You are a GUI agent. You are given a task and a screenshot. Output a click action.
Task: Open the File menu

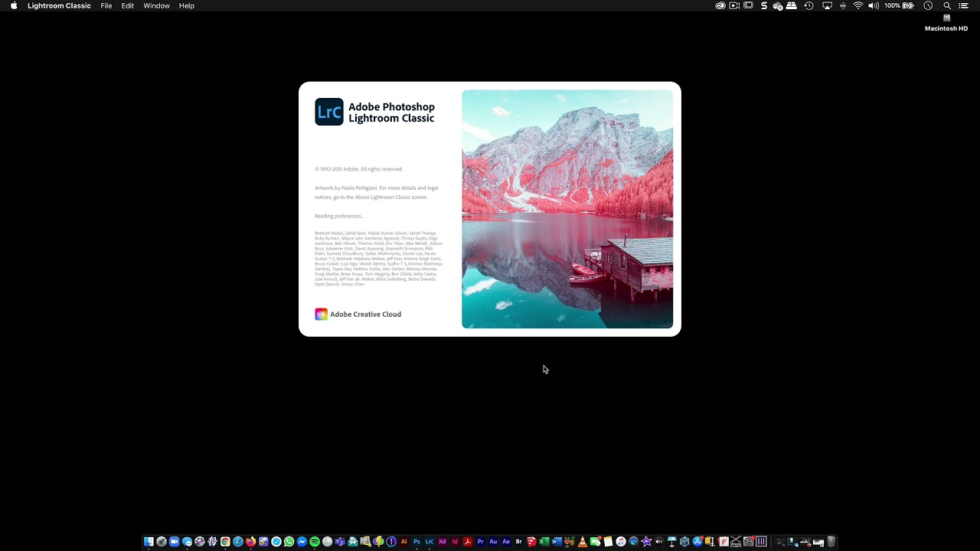pyautogui.click(x=106, y=5)
